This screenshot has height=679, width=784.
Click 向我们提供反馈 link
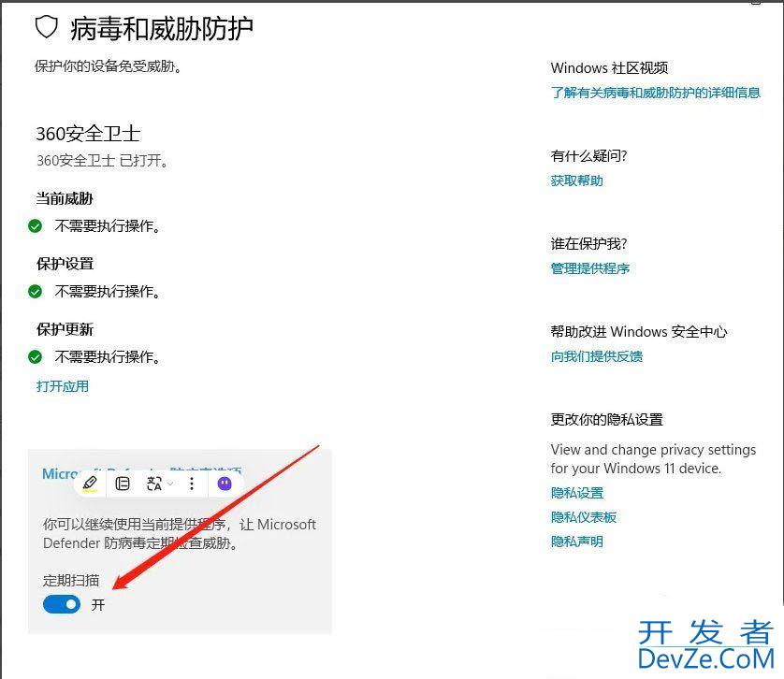tap(597, 356)
